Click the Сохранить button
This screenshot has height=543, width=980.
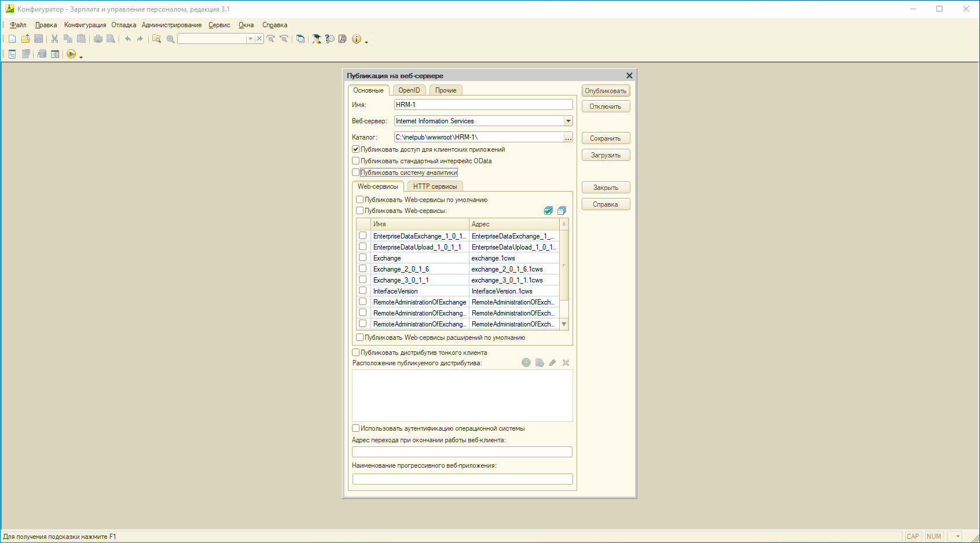coord(605,138)
